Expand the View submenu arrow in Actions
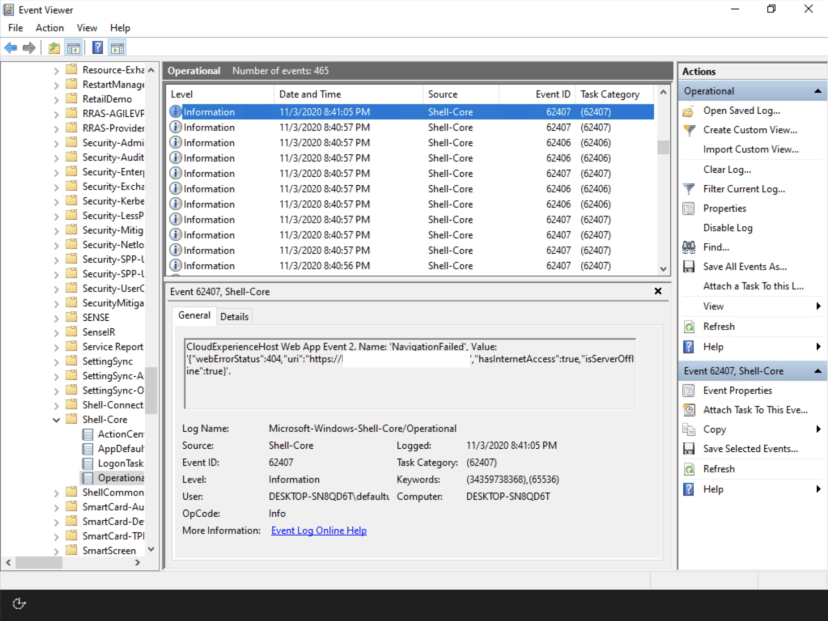The image size is (828, 621). [818, 306]
